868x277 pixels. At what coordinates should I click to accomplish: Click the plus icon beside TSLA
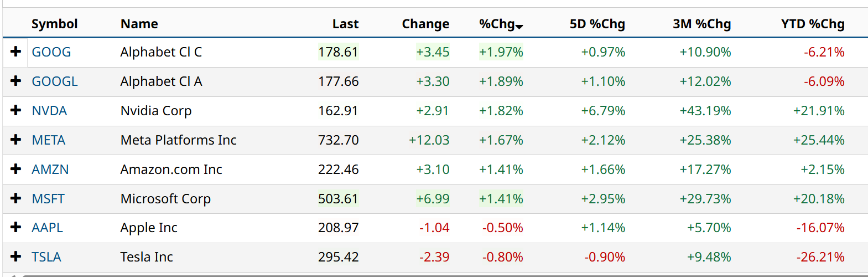click(x=16, y=257)
